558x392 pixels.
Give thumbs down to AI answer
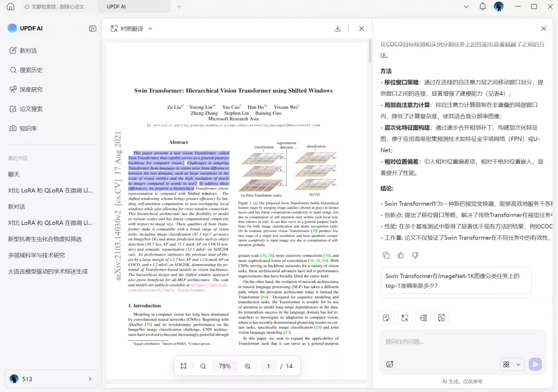[x=415, y=255]
